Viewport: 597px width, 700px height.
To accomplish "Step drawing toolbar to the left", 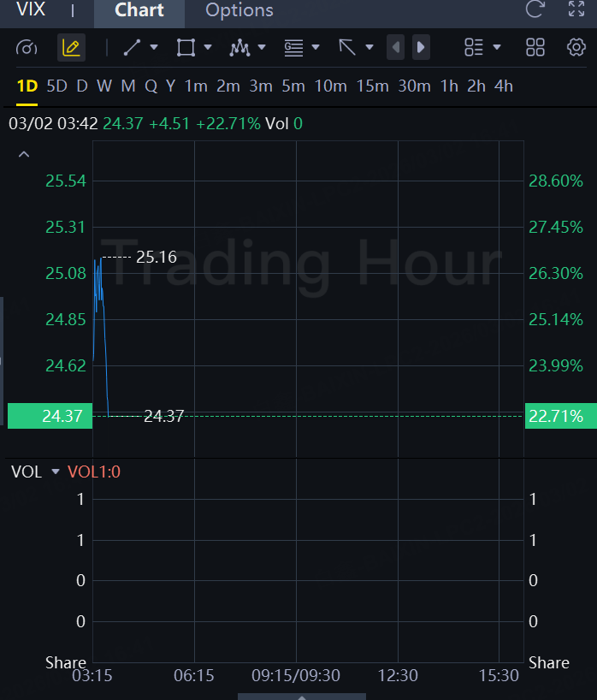I will 395,47.
